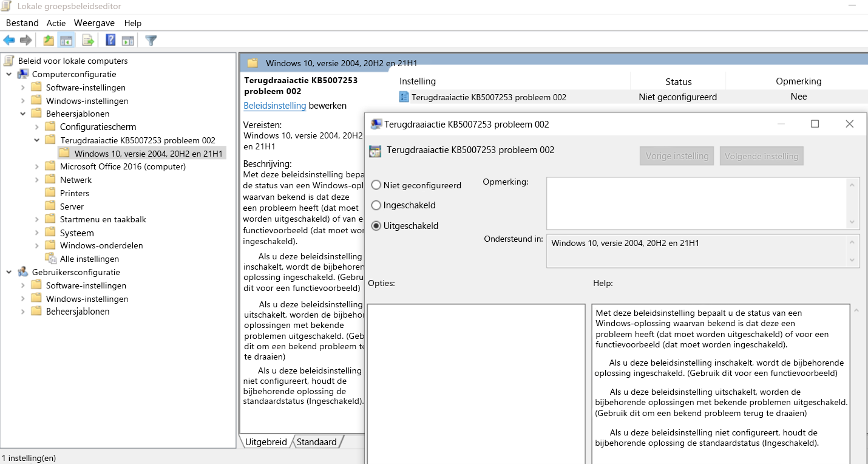Click the Ondersteund in field scroll-up arrow
This screenshot has height=464, width=868.
click(x=853, y=242)
